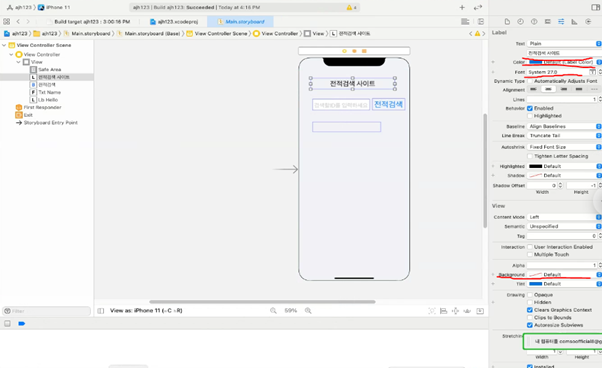Uncheck the Enabled behavior checkbox

pos(530,108)
